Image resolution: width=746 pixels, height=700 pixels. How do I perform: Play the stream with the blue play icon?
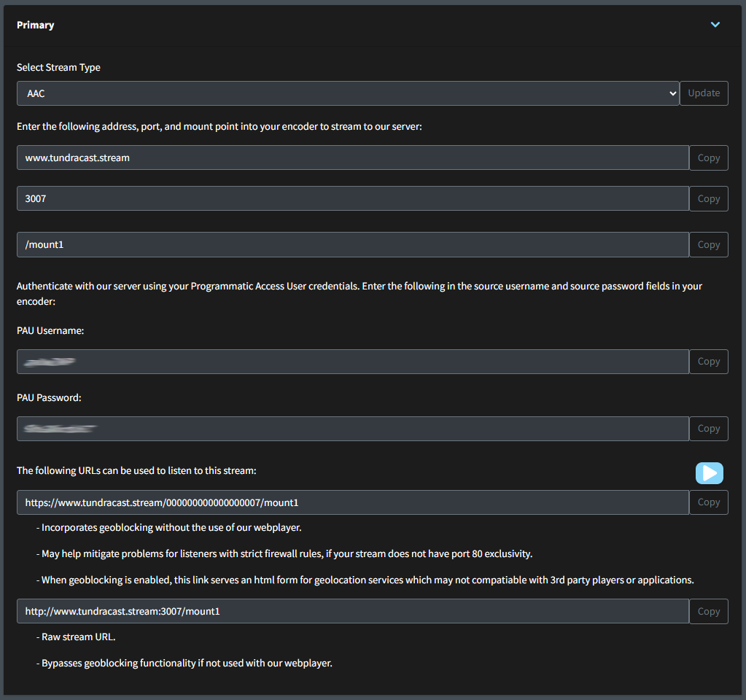(710, 473)
